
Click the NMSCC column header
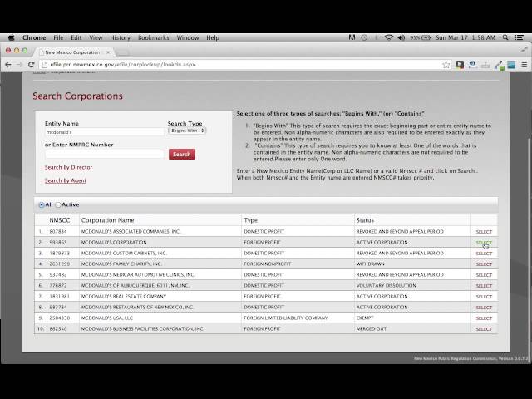[60, 220]
